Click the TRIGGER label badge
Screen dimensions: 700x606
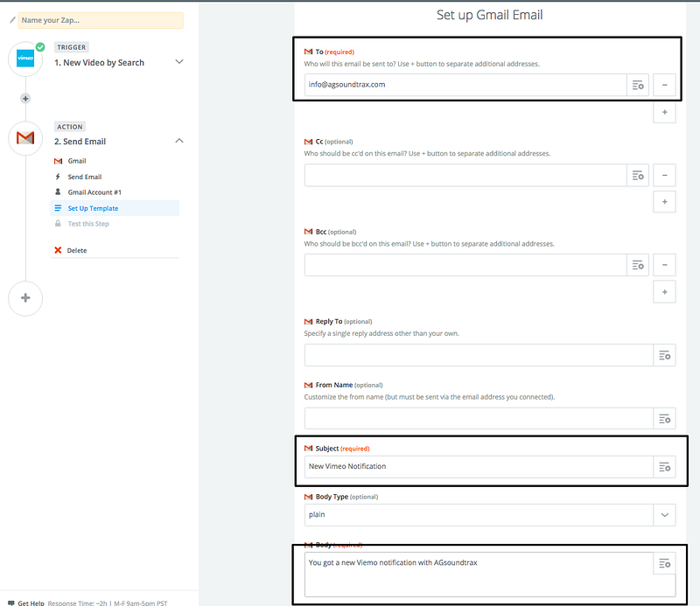[72, 47]
